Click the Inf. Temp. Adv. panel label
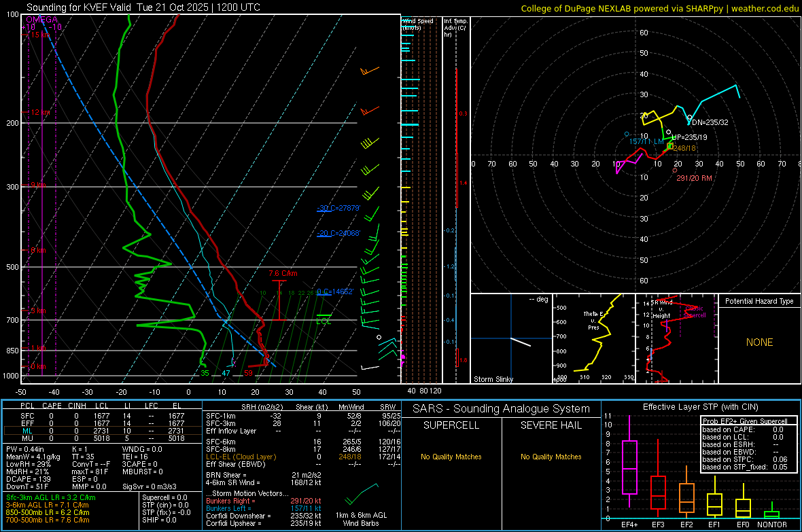Screen dimensions: 802x532 click(455, 28)
